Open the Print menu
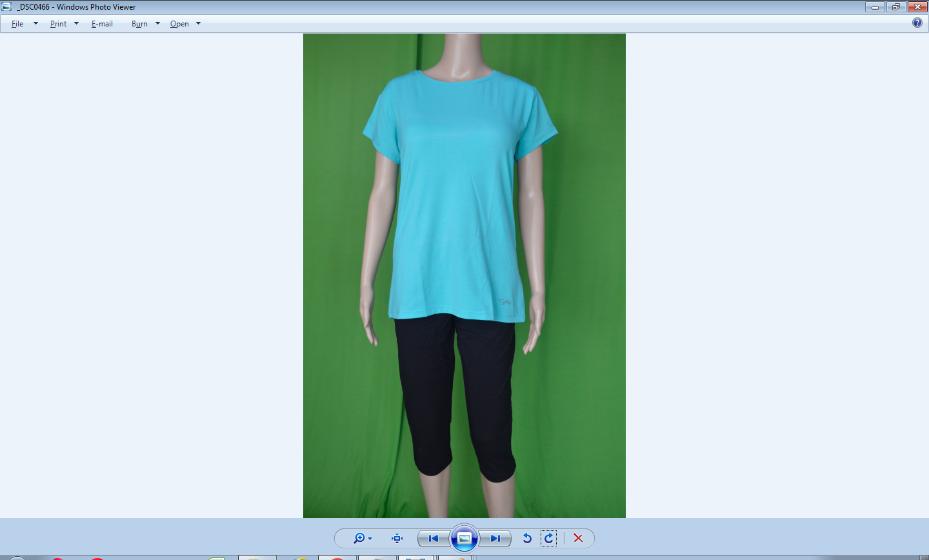This screenshot has width=929, height=560. click(x=58, y=24)
